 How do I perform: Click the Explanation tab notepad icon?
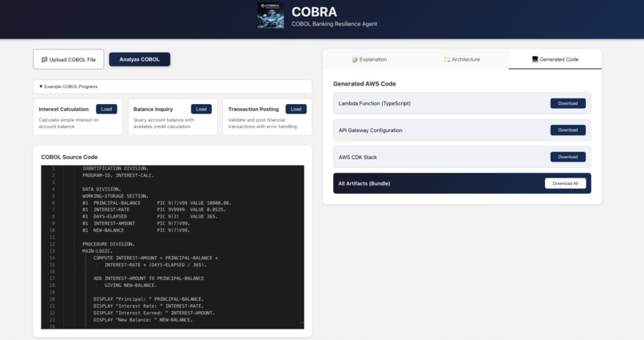point(355,60)
